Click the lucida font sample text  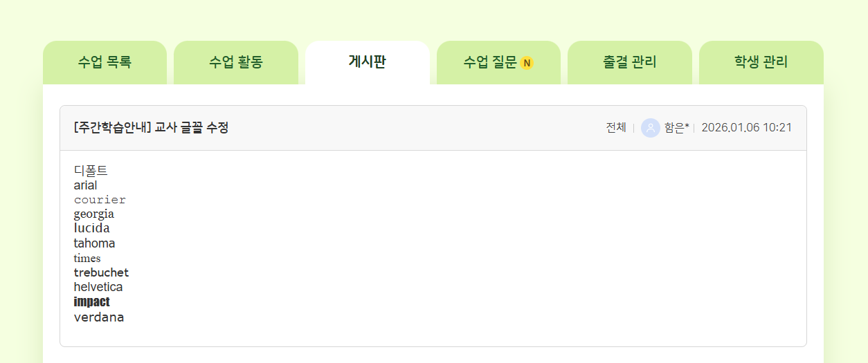91,228
